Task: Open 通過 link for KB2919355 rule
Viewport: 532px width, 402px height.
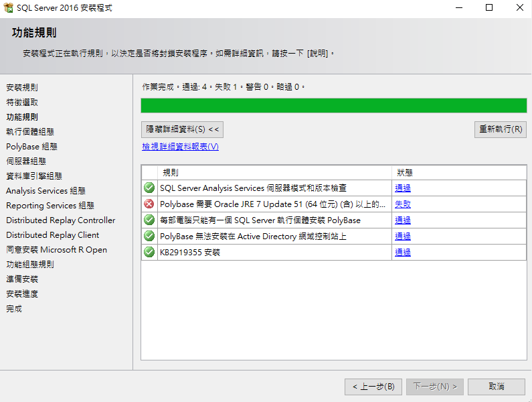Action: 403,253
